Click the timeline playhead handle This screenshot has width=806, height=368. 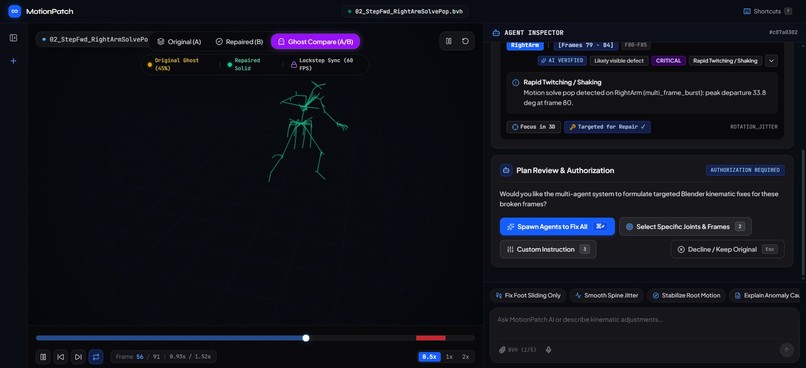[x=306, y=338]
